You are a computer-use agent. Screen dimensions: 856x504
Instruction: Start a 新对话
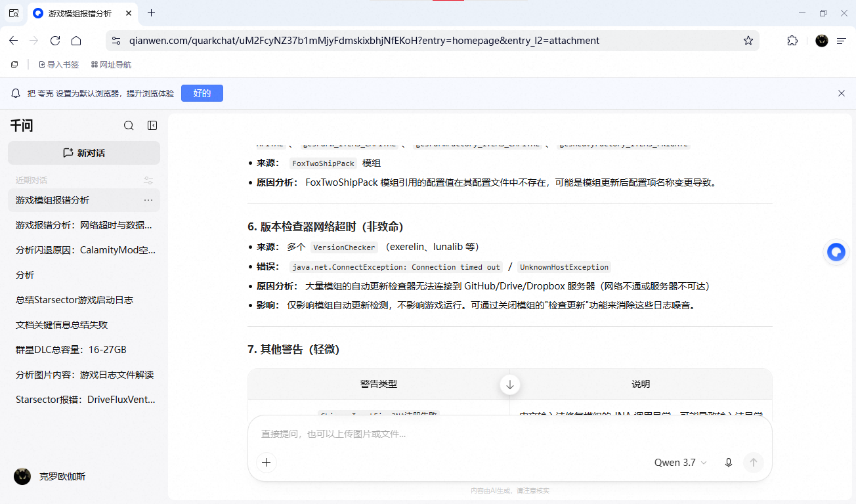click(84, 153)
